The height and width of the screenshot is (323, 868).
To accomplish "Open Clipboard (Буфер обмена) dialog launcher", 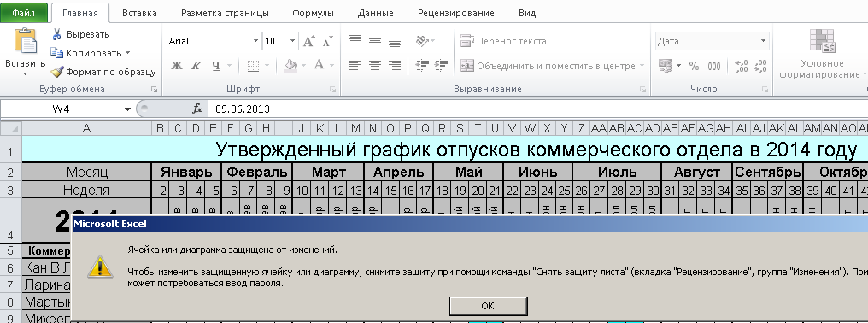I will click(x=154, y=89).
